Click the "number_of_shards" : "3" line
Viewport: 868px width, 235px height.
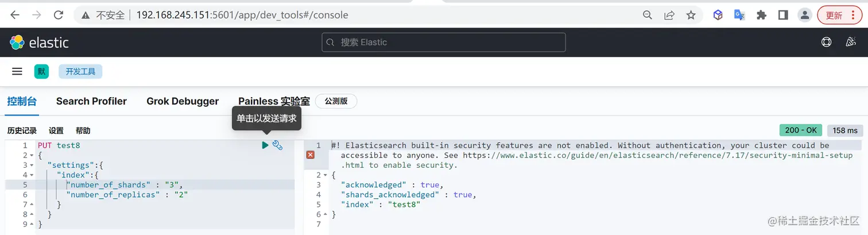(x=125, y=185)
